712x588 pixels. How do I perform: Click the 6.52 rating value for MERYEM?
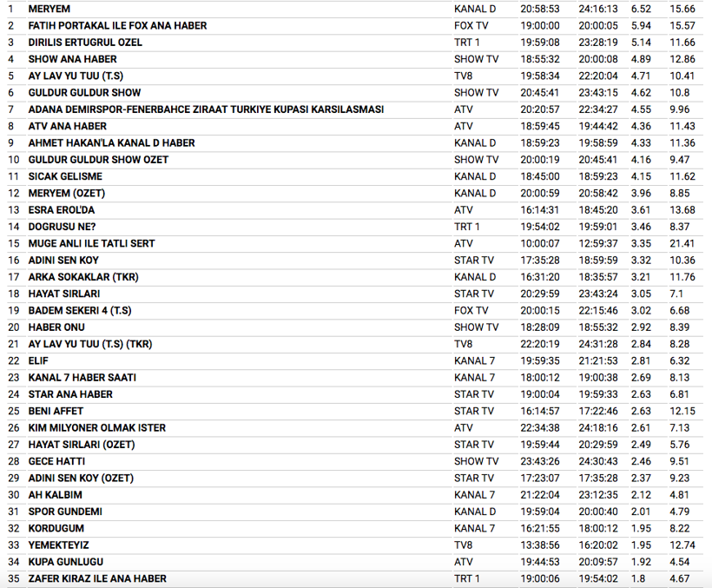pyautogui.click(x=641, y=9)
